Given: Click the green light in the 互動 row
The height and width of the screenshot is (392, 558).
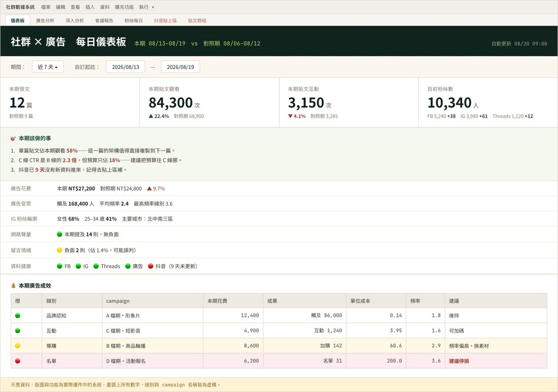Looking at the screenshot, I should (x=18, y=331).
